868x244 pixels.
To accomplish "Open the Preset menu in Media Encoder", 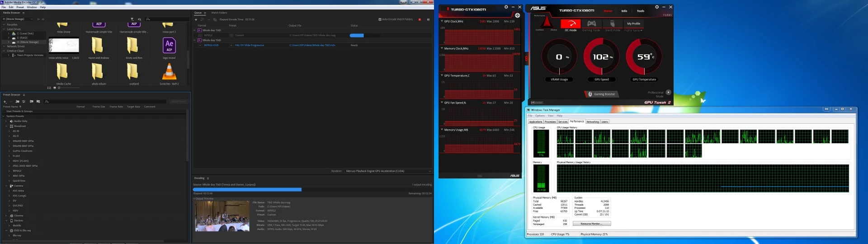I will point(20,7).
